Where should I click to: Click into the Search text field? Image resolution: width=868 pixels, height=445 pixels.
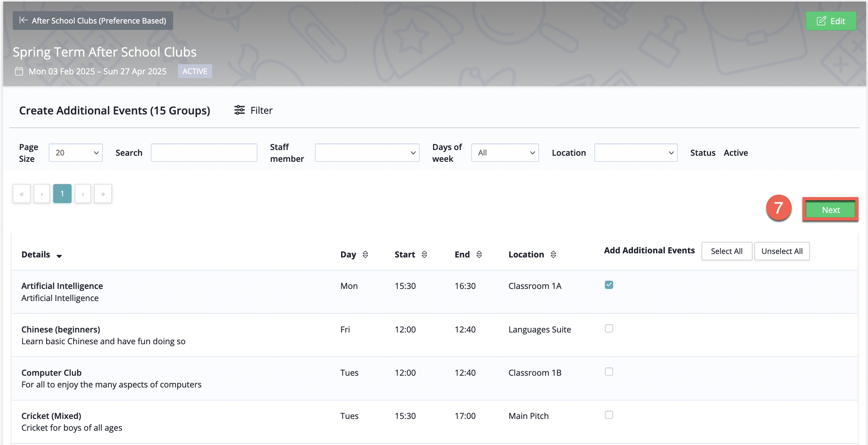(x=204, y=153)
